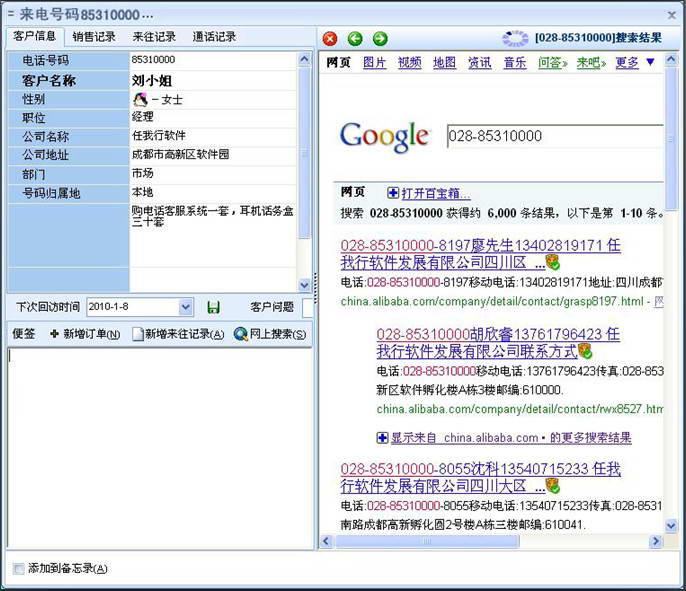
Task: Click into the 便签 note text area
Action: pyautogui.click(x=160, y=448)
